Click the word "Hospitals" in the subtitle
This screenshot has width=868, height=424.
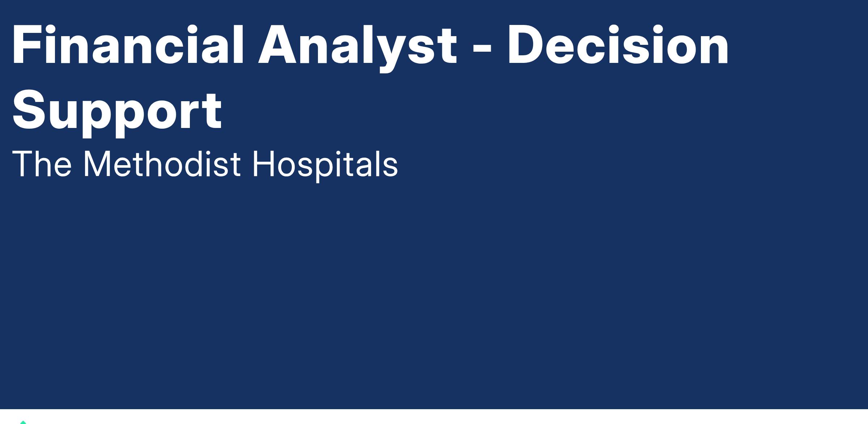pyautogui.click(x=325, y=166)
